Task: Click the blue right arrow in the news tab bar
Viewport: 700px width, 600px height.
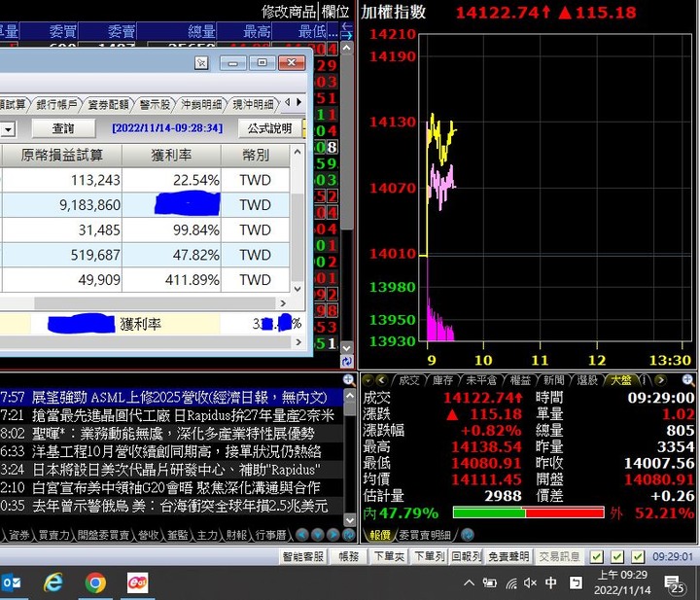Action: click(333, 535)
